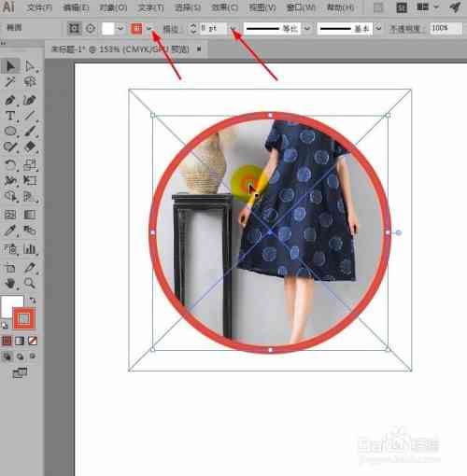Viewport: 467px width, 476px height.
Task: Pick the Eyedropper tool
Action: tap(10, 231)
